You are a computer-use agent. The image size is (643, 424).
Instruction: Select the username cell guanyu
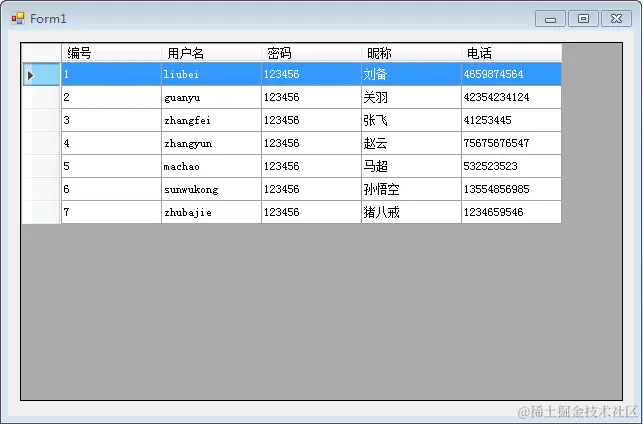[211, 97]
